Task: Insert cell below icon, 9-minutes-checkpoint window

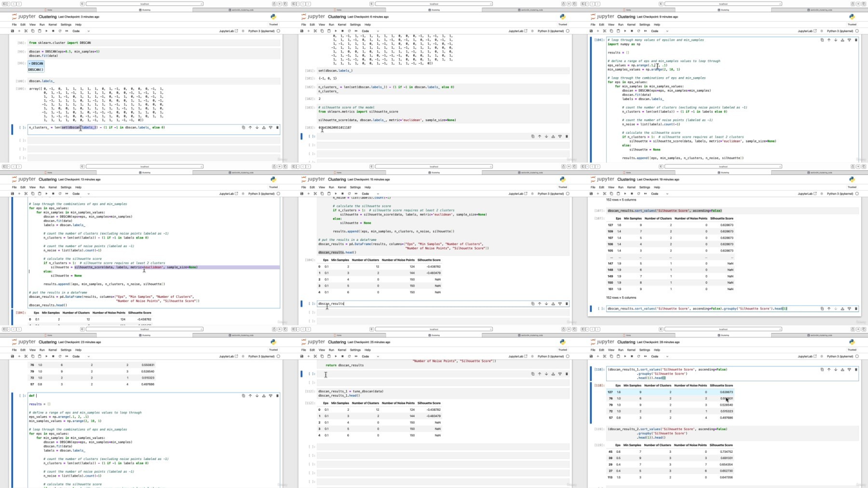Action: coord(849,40)
